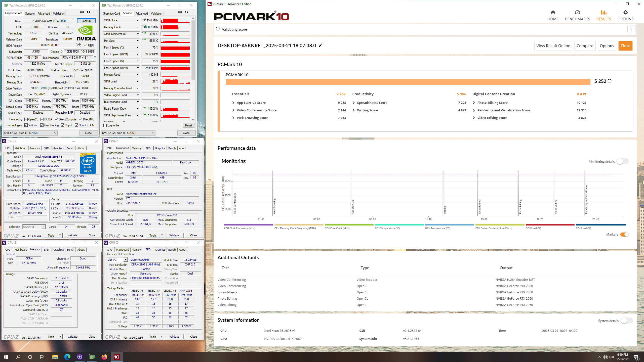644x362 pixels.
Task: Toggle the Ray Tracing checkbox in GPU-Z
Action: [42, 125]
